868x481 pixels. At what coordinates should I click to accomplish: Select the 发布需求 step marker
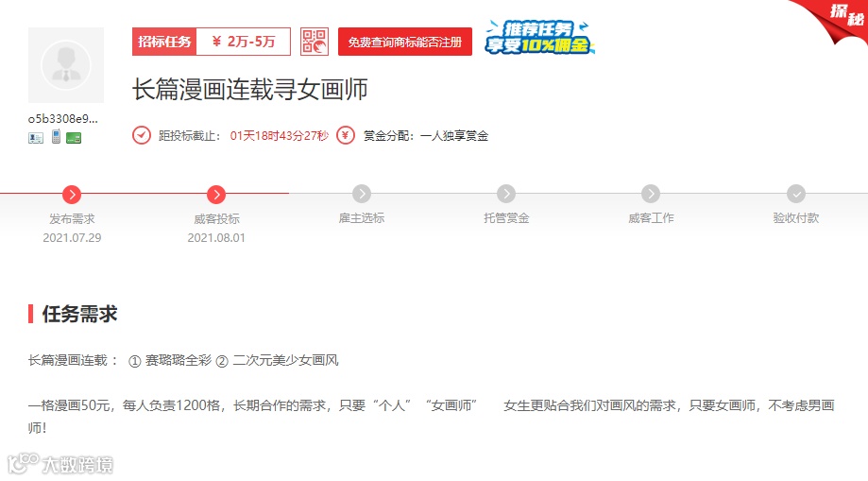(x=72, y=195)
